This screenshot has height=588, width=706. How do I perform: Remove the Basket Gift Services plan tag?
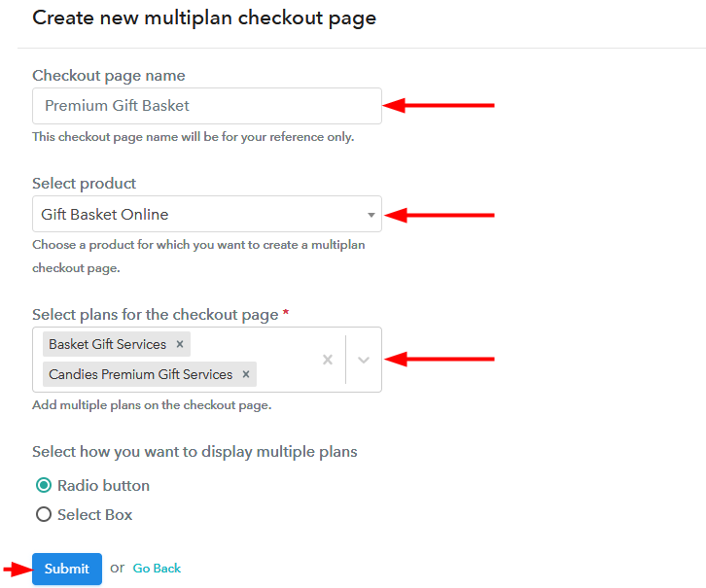pos(179,344)
